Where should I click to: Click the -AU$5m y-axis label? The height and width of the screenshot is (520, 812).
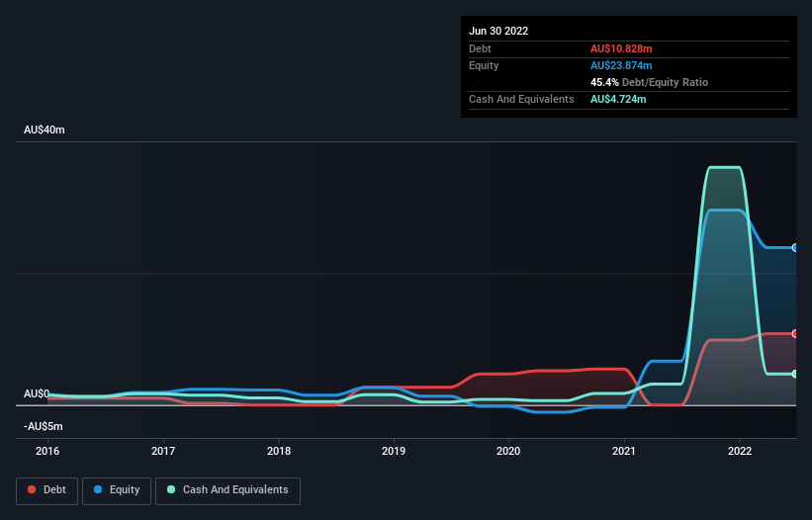click(x=43, y=426)
